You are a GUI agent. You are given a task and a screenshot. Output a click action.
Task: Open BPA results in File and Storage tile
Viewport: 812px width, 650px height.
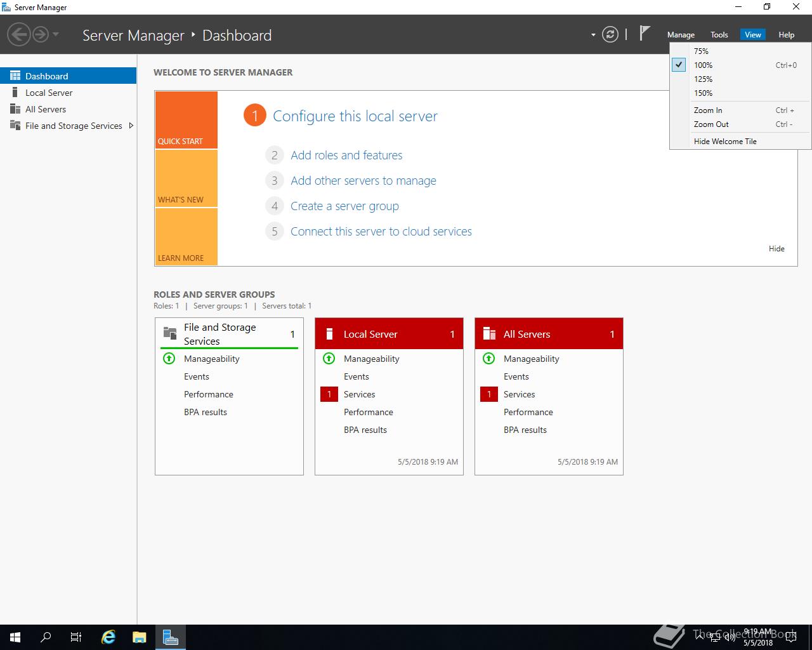[x=206, y=413]
